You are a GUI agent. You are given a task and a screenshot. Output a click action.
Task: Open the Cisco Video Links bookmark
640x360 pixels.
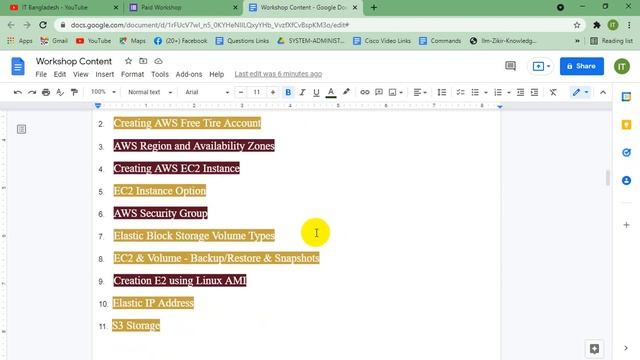pos(382,41)
